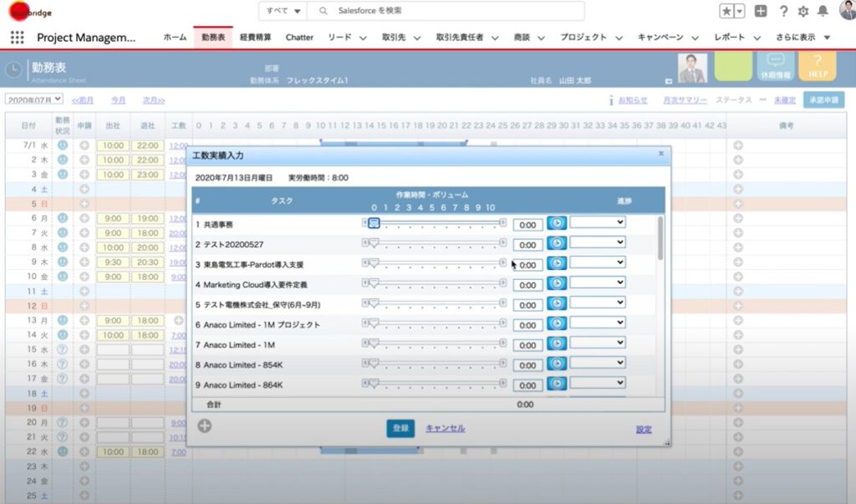Click the clock icon for 共通事務 row
The height and width of the screenshot is (504, 856).
[557, 224]
